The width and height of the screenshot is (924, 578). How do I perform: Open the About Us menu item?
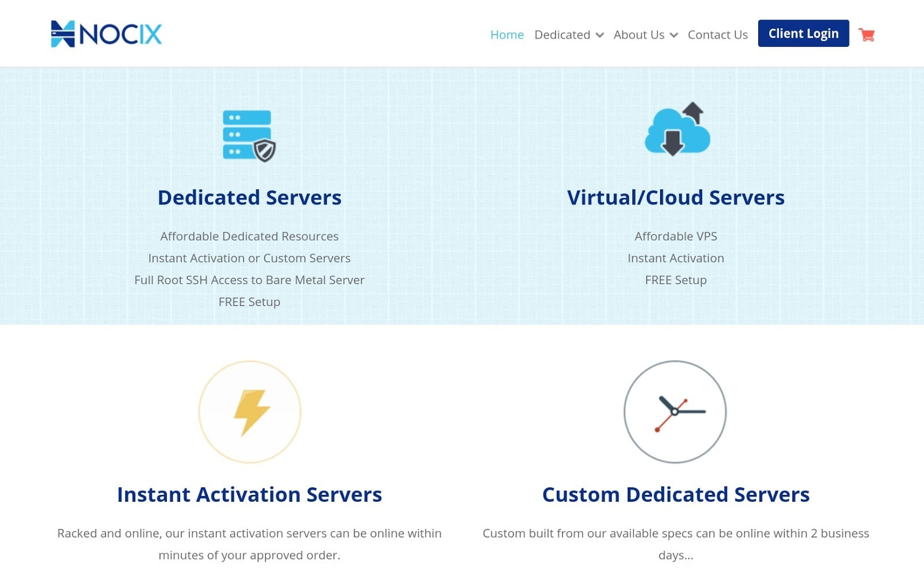click(639, 35)
